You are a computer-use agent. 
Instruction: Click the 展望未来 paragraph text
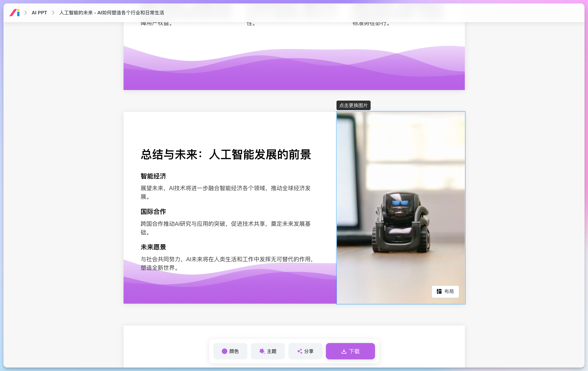[225, 192]
